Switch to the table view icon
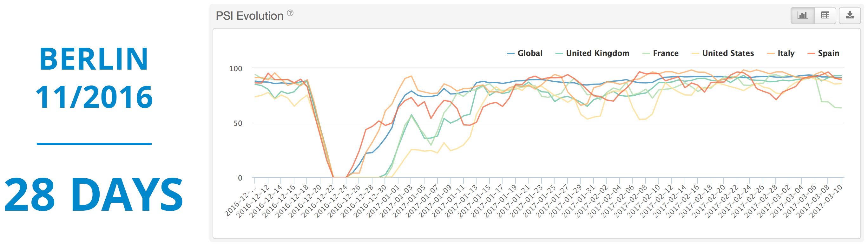The width and height of the screenshot is (868, 246). 825,15
